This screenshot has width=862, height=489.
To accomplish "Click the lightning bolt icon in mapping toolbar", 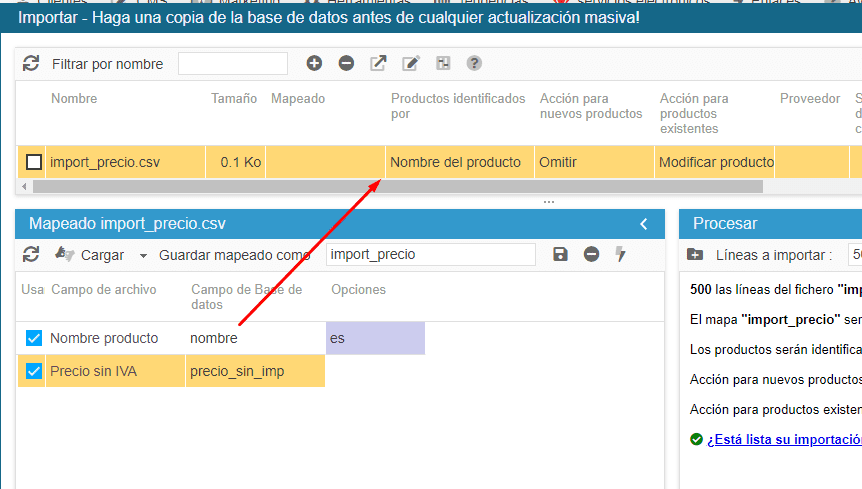I will coord(621,254).
